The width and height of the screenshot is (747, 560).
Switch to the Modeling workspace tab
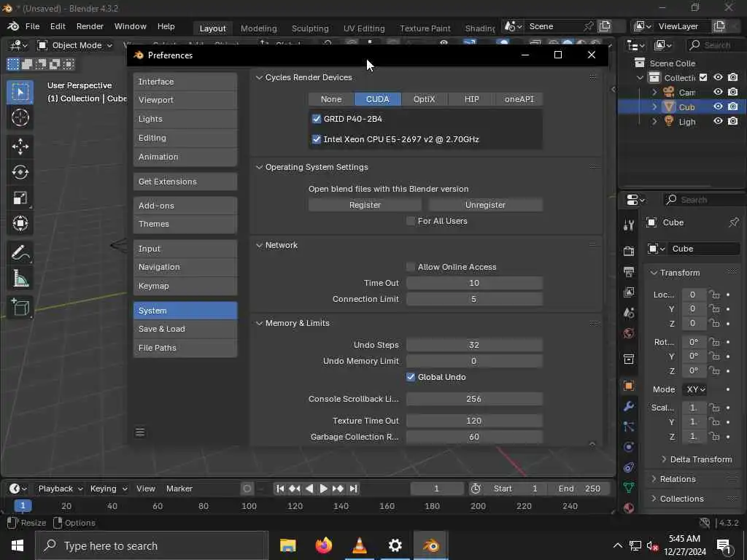coord(259,28)
